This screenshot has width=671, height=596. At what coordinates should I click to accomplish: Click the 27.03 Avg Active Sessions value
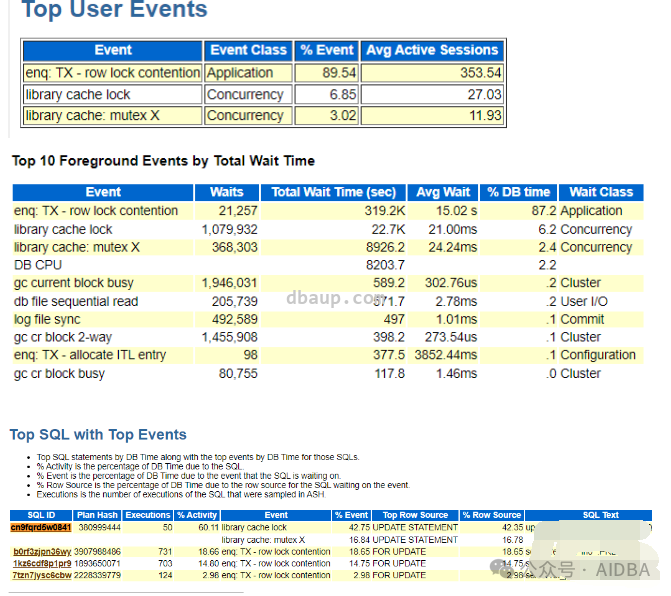coord(484,95)
